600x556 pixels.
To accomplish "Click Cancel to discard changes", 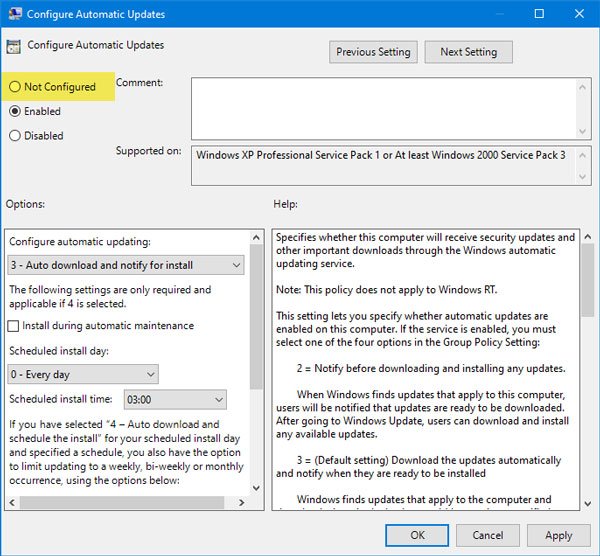I will click(488, 535).
